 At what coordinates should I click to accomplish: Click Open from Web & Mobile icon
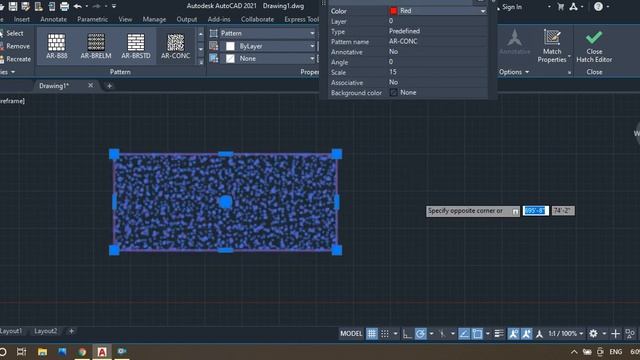click(x=39, y=6)
